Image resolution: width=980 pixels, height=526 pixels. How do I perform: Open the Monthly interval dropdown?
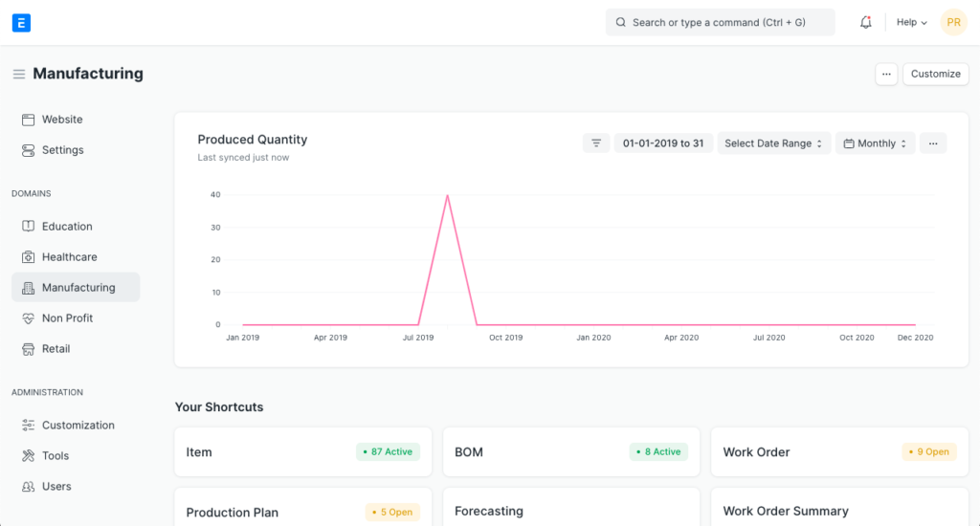coord(875,143)
